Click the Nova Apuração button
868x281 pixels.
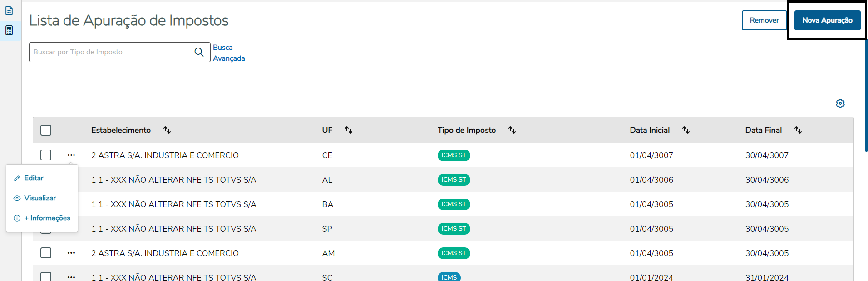point(827,20)
